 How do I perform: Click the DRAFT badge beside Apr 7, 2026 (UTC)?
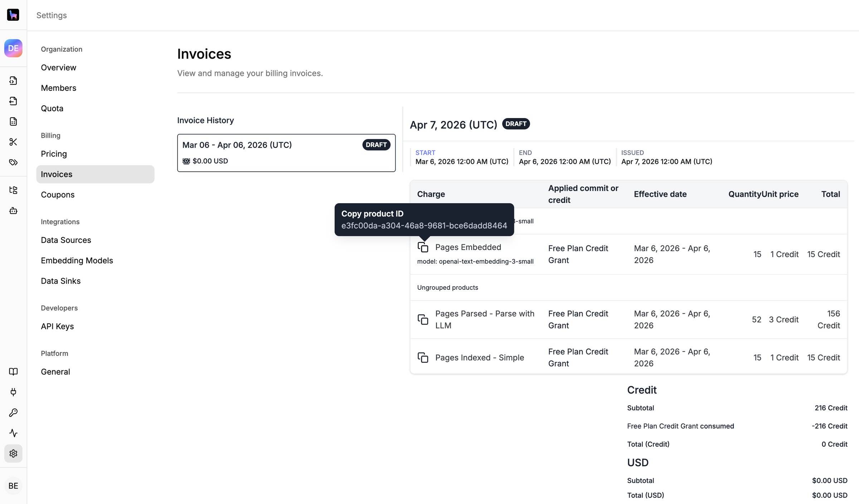[x=516, y=124]
